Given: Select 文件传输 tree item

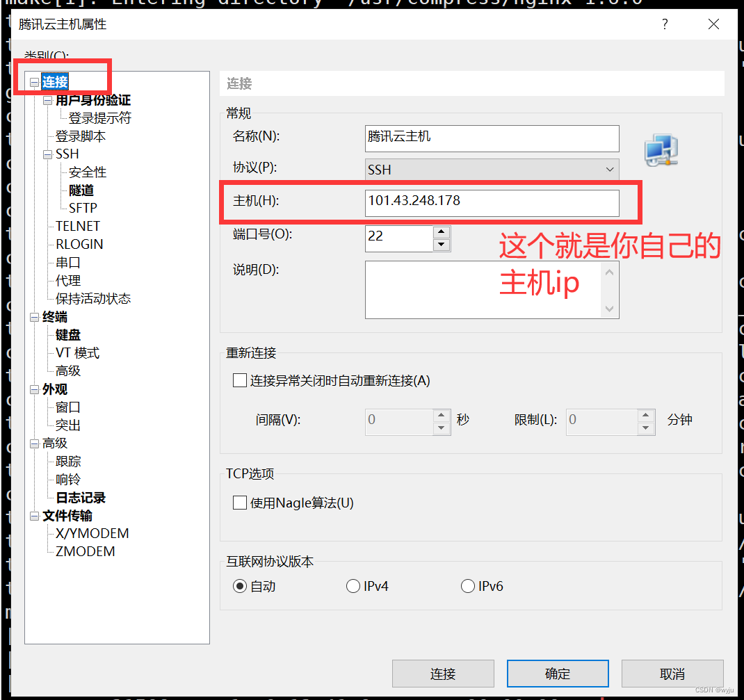Looking at the screenshot, I should click(x=67, y=516).
